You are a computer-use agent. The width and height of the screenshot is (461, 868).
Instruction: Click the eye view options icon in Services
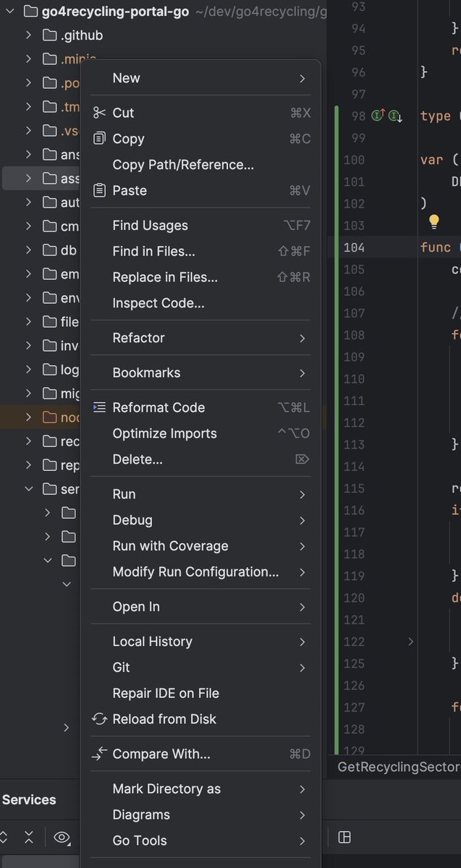click(62, 838)
